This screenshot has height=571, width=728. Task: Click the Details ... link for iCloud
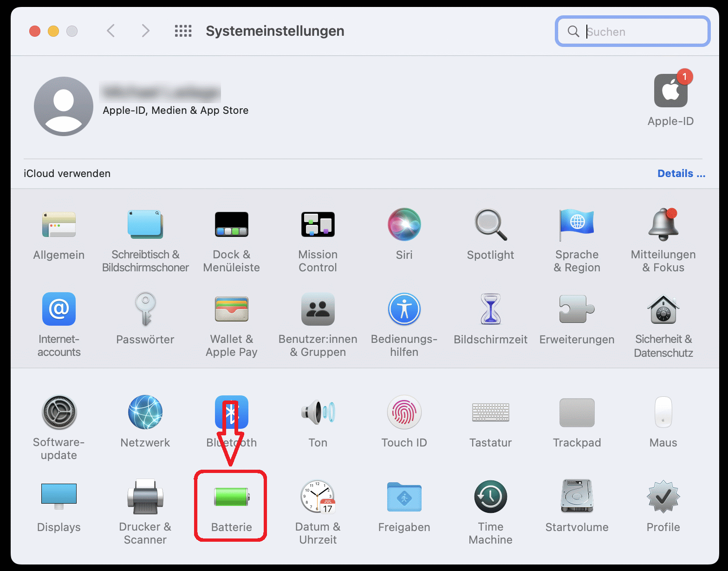pyautogui.click(x=681, y=173)
